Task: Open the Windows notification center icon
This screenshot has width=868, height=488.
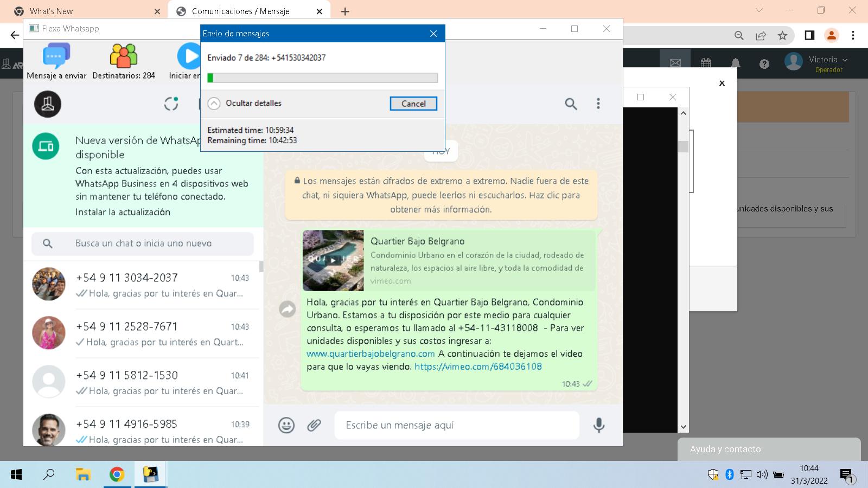Action: 847,476
